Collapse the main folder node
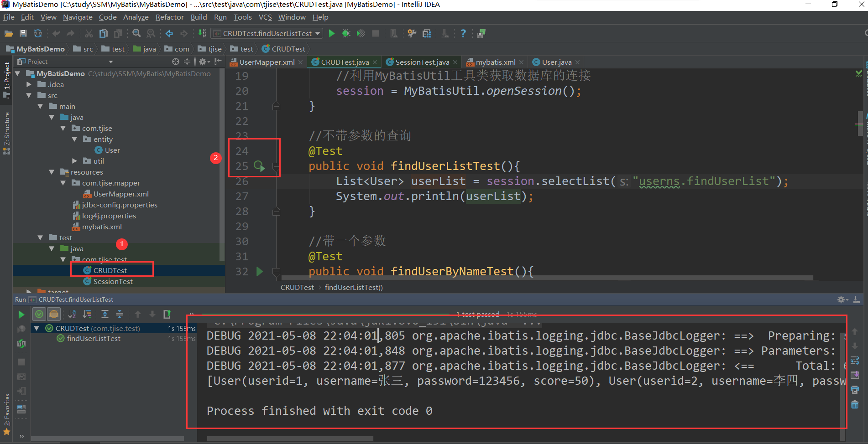This screenshot has height=444, width=868. point(40,106)
